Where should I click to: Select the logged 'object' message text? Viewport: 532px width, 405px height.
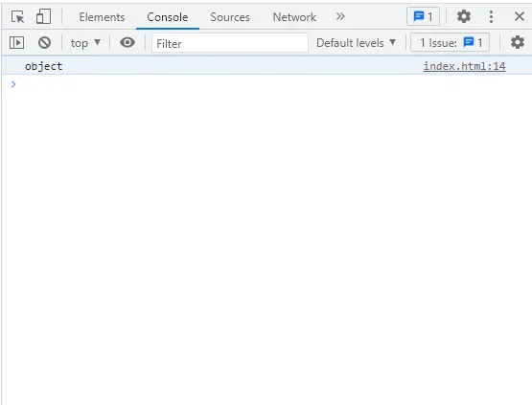[x=43, y=66]
